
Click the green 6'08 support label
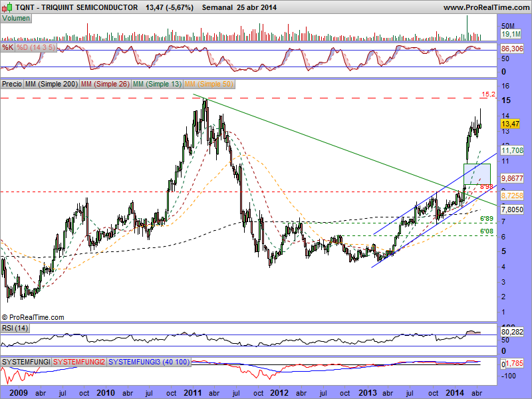[x=487, y=231]
